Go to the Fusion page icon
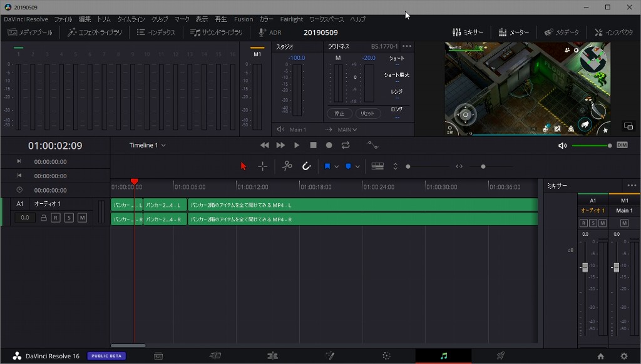Image resolution: width=641 pixels, height=364 pixels. (x=329, y=356)
